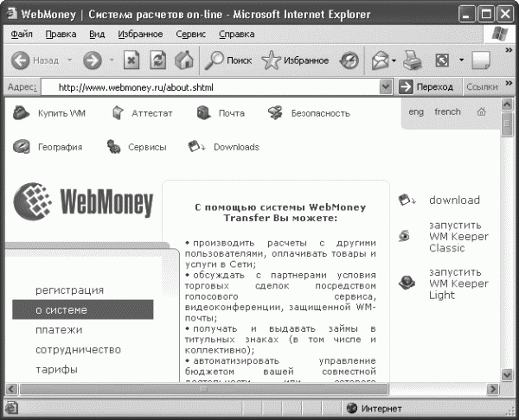519x420 pixels.
Task: Click the Переход (Go) button
Action: (x=426, y=87)
